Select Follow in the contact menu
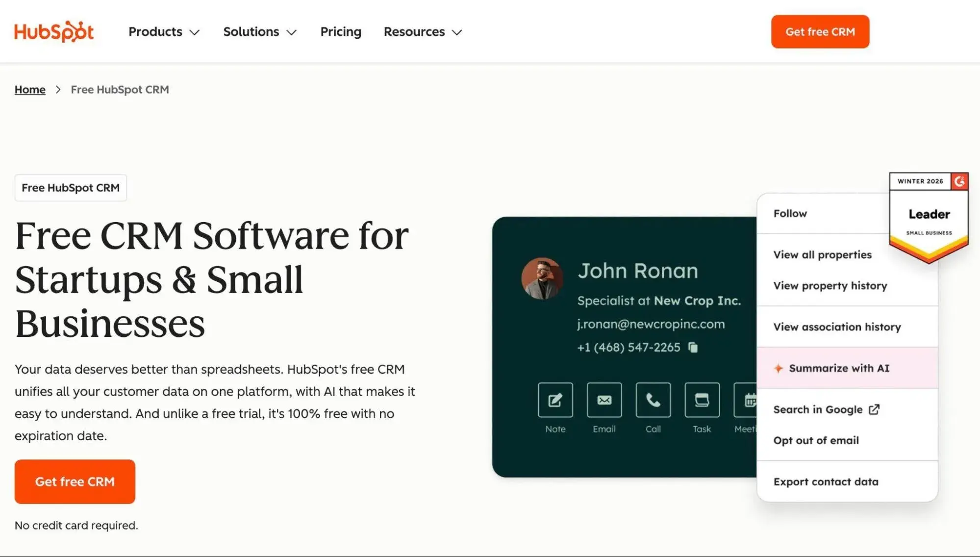Image resolution: width=980 pixels, height=557 pixels. tap(824, 213)
